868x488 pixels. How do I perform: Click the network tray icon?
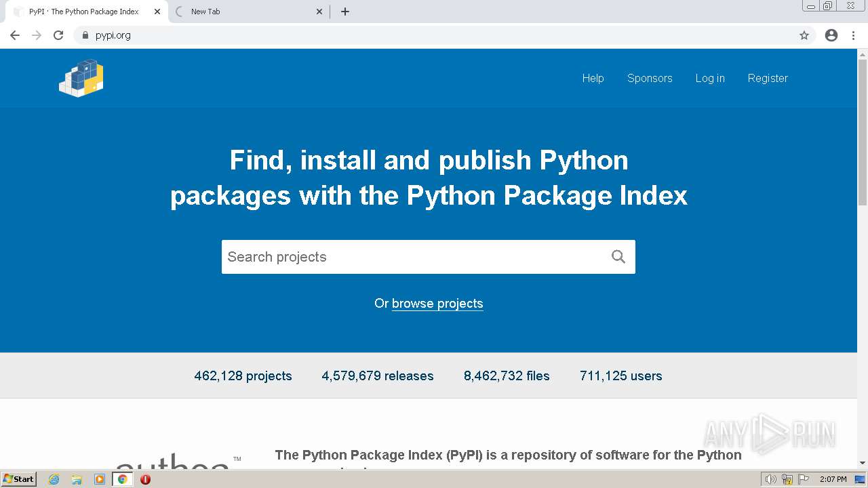[x=787, y=479]
